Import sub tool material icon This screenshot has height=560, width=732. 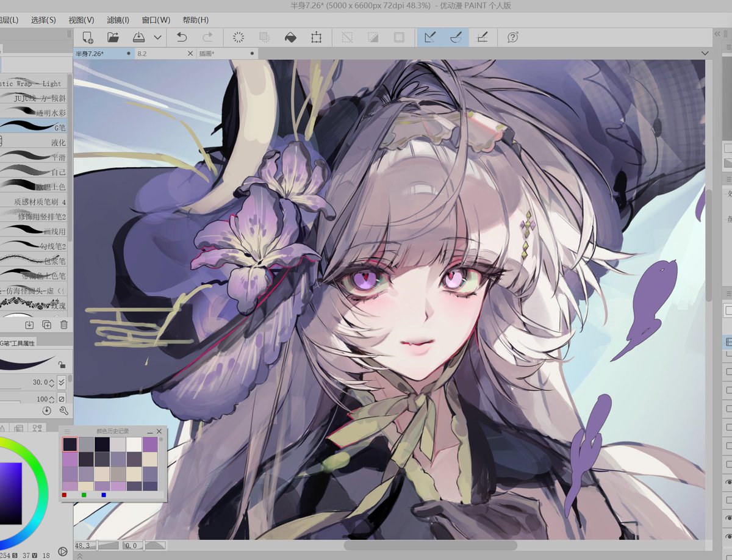click(29, 325)
